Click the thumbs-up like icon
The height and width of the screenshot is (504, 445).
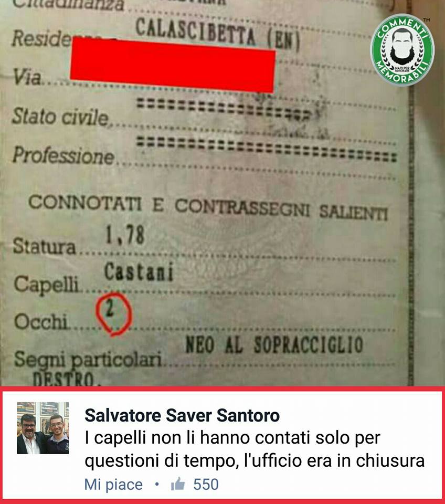[178, 484]
